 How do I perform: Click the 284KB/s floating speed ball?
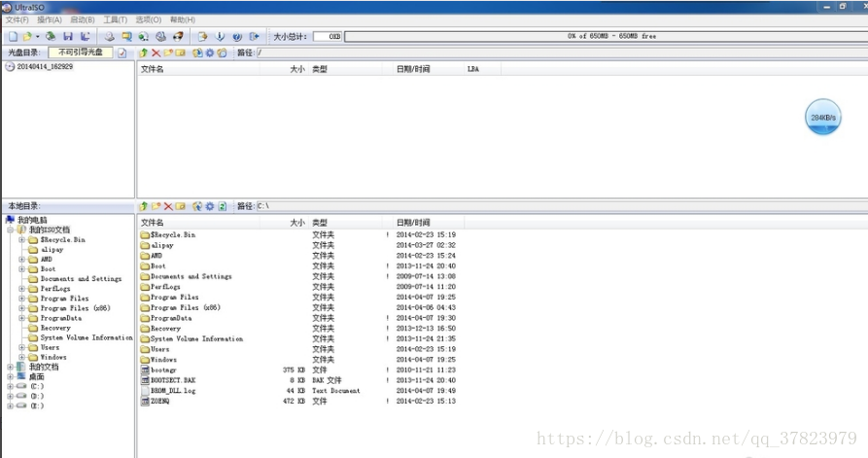(822, 117)
